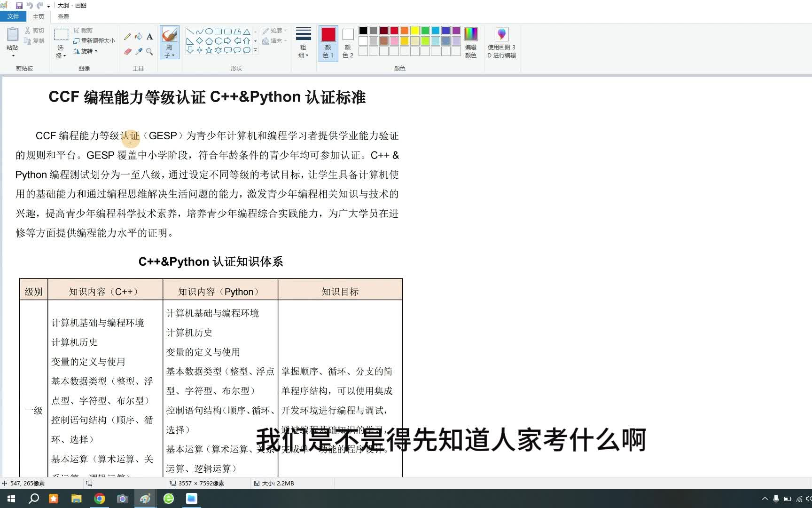Pick the orange color swatch
The image size is (812, 508).
[x=405, y=31]
